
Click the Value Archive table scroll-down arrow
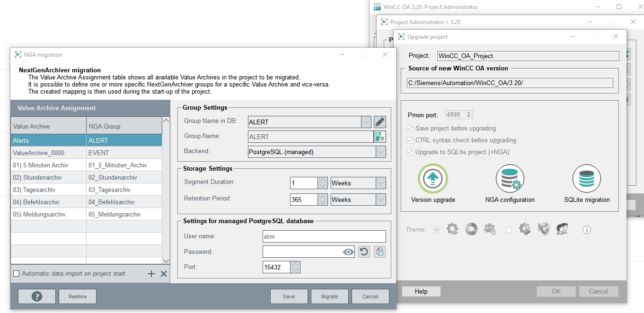(x=166, y=261)
